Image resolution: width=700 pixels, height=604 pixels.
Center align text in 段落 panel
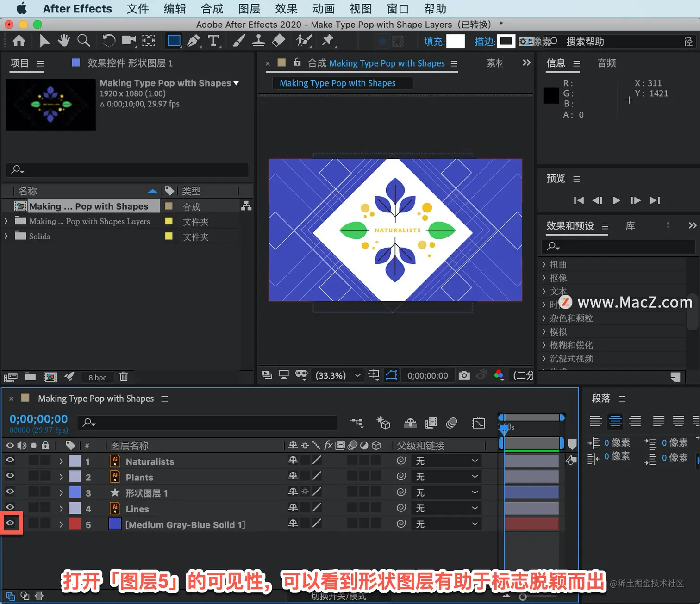615,421
